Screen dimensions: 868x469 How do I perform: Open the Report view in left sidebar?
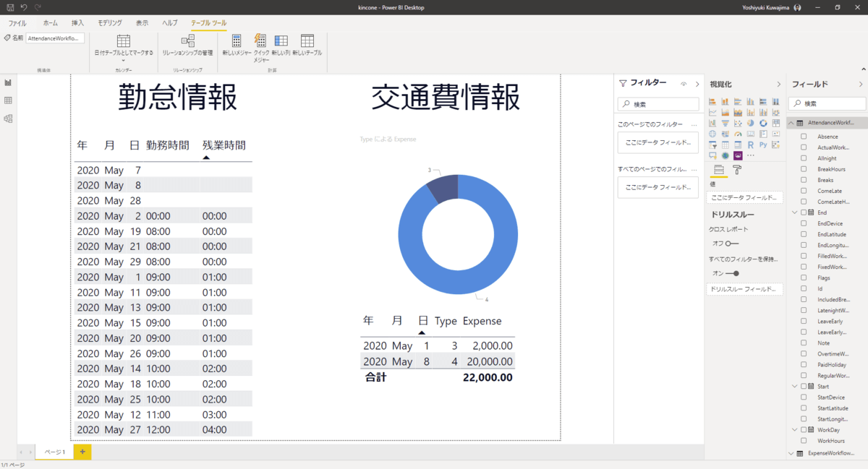8,83
